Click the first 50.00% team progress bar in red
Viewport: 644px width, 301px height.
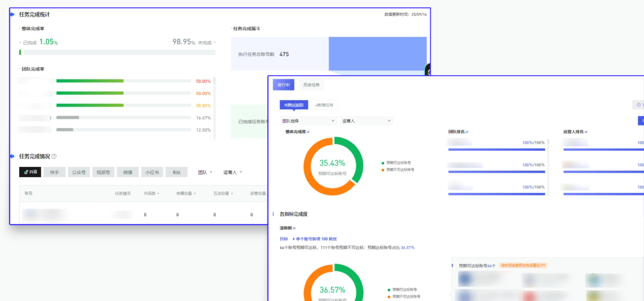[x=123, y=81]
